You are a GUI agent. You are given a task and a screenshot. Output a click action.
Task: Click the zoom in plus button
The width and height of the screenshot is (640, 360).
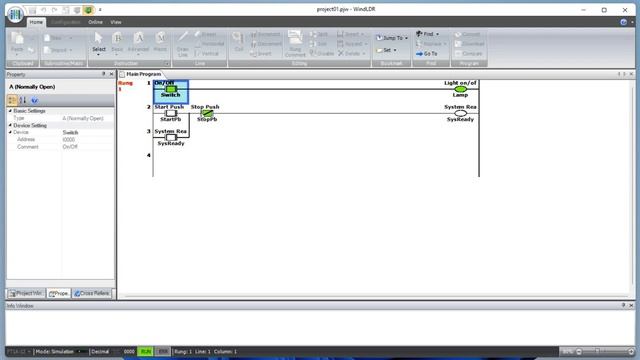[631, 351]
